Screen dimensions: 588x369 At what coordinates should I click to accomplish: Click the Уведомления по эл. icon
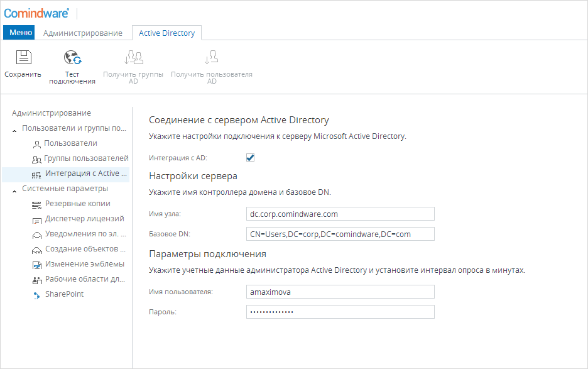click(x=36, y=235)
